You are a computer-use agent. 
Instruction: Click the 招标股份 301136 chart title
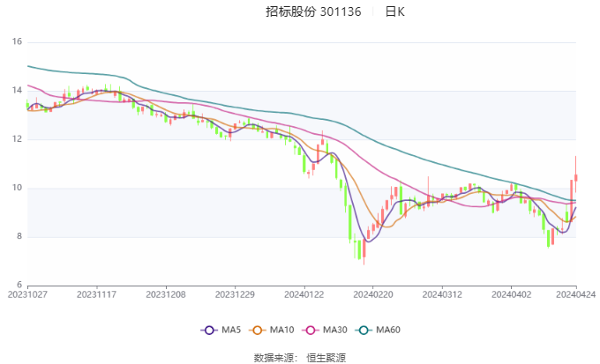tap(313, 12)
